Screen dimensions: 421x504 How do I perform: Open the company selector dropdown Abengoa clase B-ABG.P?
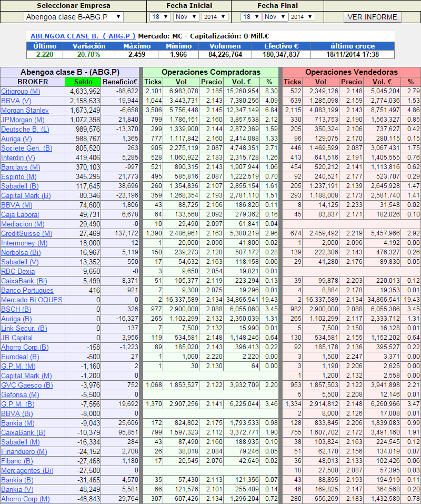(74, 17)
